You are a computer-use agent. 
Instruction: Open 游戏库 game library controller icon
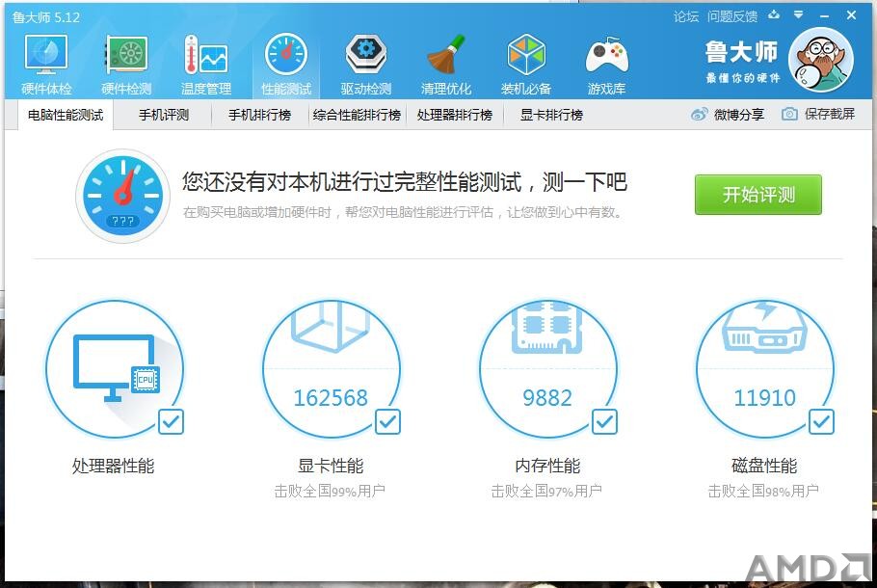point(606,64)
